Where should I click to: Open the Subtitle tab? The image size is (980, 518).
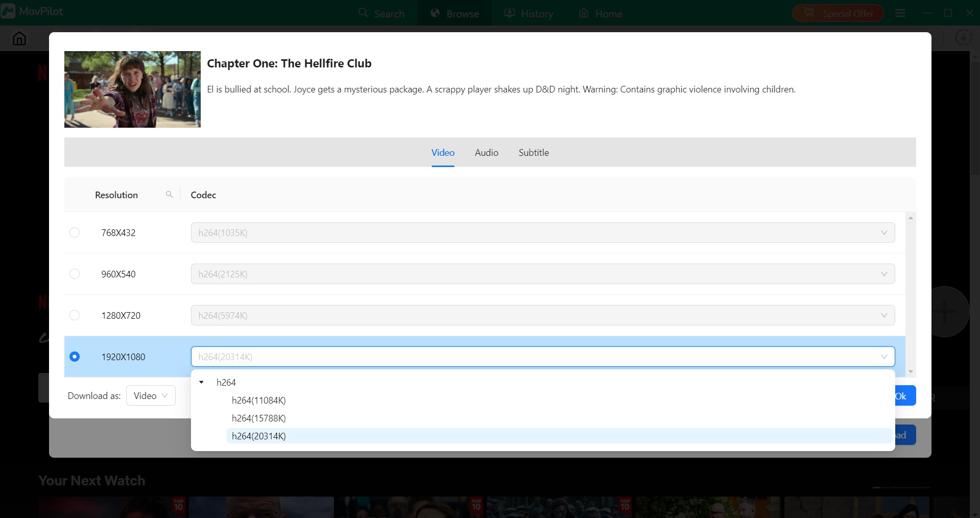pyautogui.click(x=533, y=152)
